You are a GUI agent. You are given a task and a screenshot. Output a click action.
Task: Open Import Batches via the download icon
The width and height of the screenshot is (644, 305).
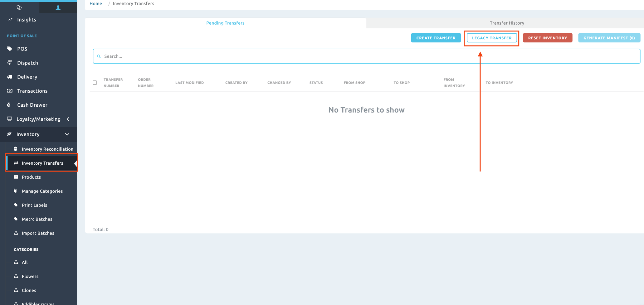coord(16,233)
